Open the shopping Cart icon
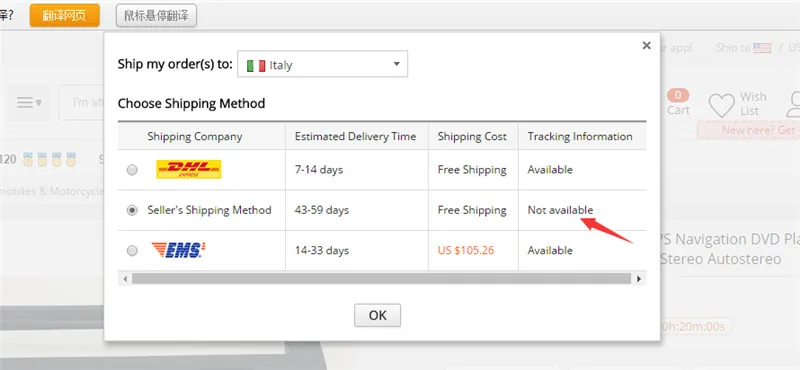Image resolution: width=800 pixels, height=370 pixels. 678,102
